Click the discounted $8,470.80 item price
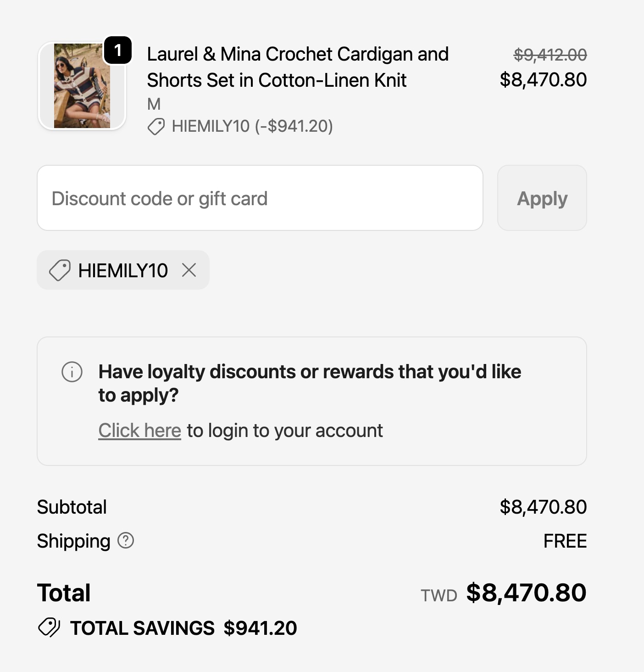644x672 pixels. (x=543, y=80)
